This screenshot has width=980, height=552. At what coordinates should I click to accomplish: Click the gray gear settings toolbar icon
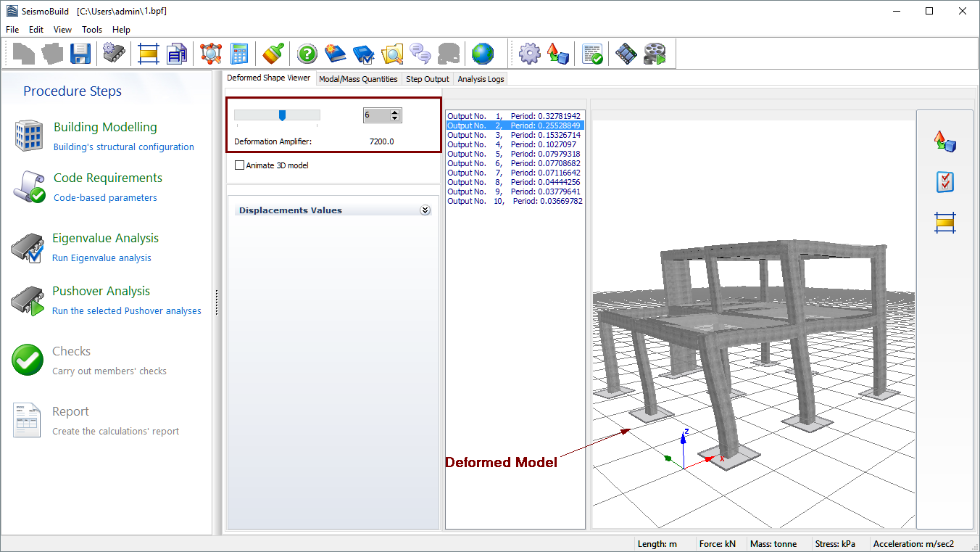tap(530, 54)
